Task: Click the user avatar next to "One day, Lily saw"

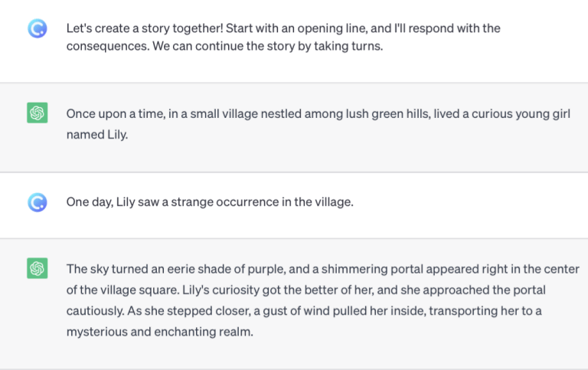Action: click(x=37, y=202)
